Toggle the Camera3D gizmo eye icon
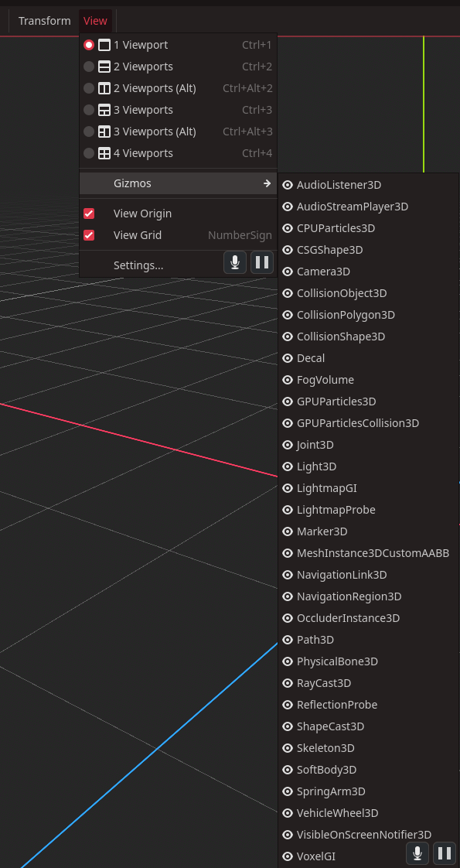Screen dimensions: 460x868 [287, 272]
